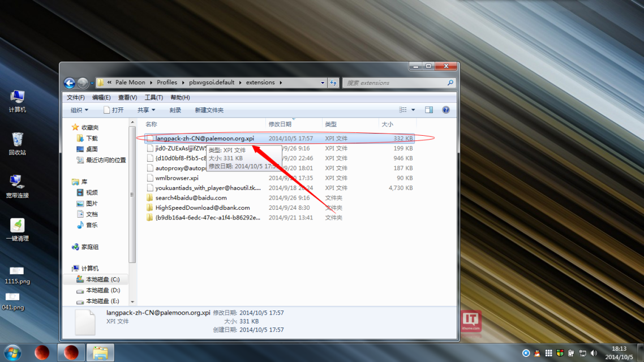The height and width of the screenshot is (362, 644).
Task: Open the 编辑(E) menu
Action: click(101, 98)
